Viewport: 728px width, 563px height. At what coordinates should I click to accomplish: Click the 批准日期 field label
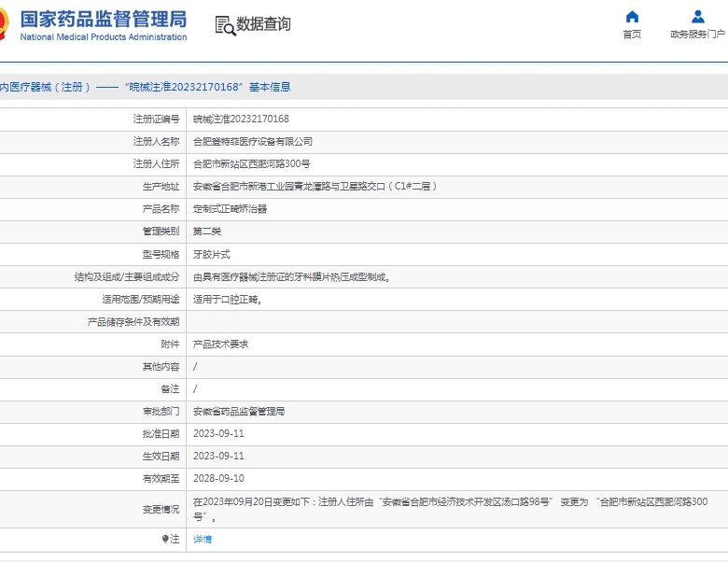point(161,434)
